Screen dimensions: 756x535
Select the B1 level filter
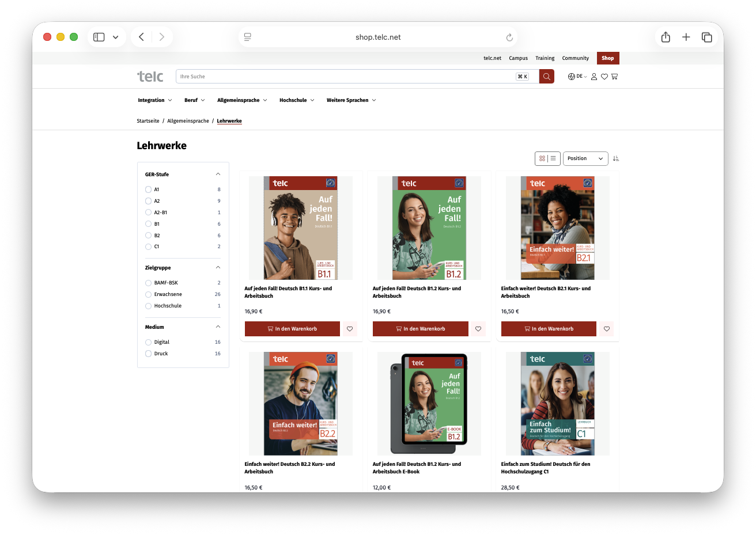[x=148, y=224]
